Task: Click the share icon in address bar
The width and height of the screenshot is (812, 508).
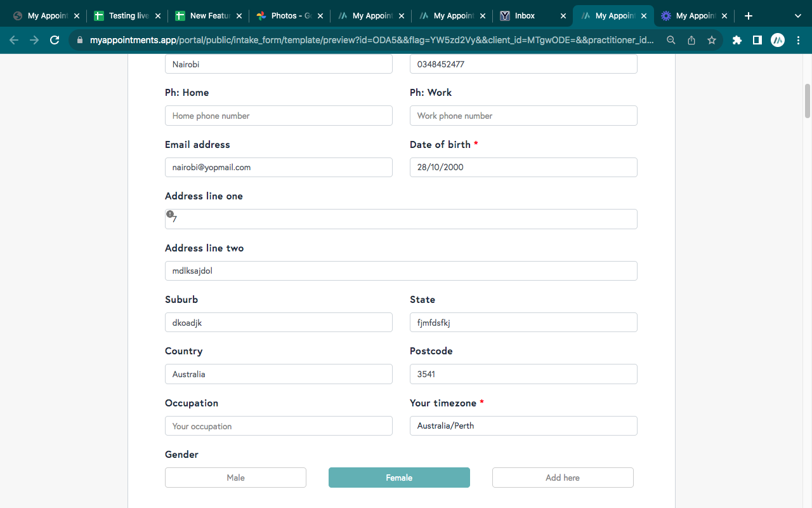Action: pyautogui.click(x=691, y=40)
